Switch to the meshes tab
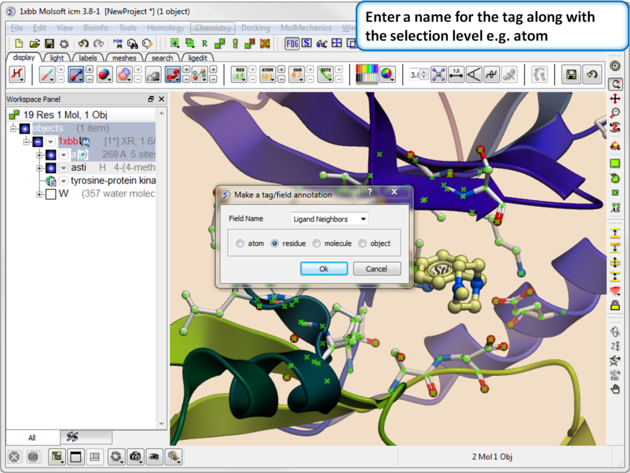Screen dimensions: 630x473 click(x=124, y=58)
